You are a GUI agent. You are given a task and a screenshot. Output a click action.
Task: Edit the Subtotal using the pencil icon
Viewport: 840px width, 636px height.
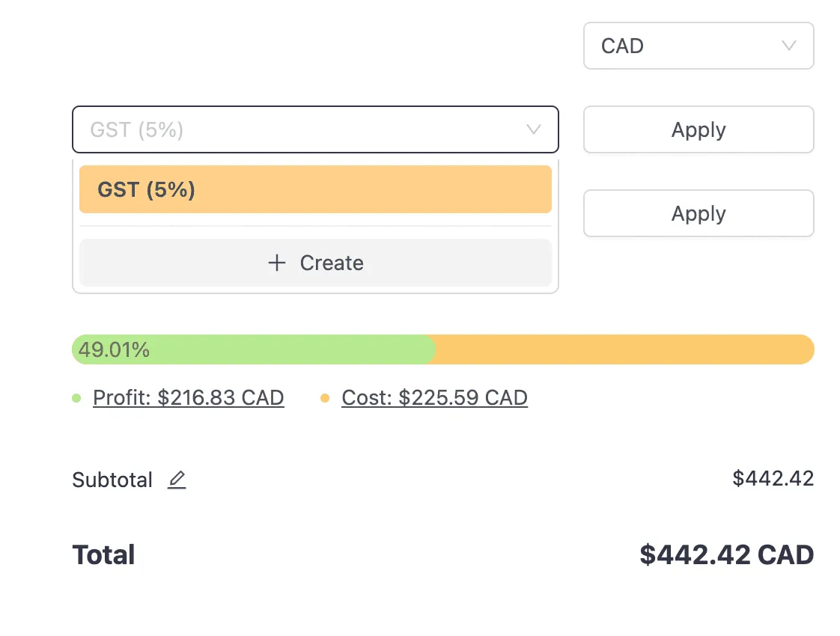click(177, 480)
